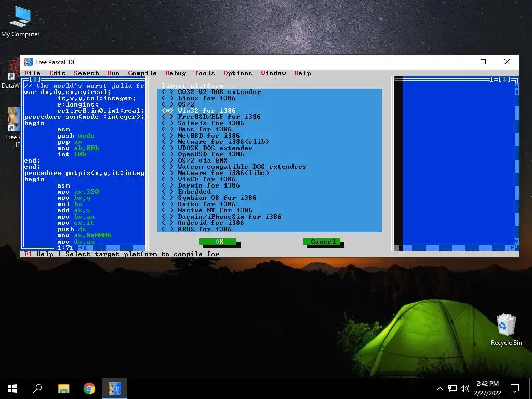Click Free Pascal IDE title bar icon
532x399 pixels.
point(29,62)
